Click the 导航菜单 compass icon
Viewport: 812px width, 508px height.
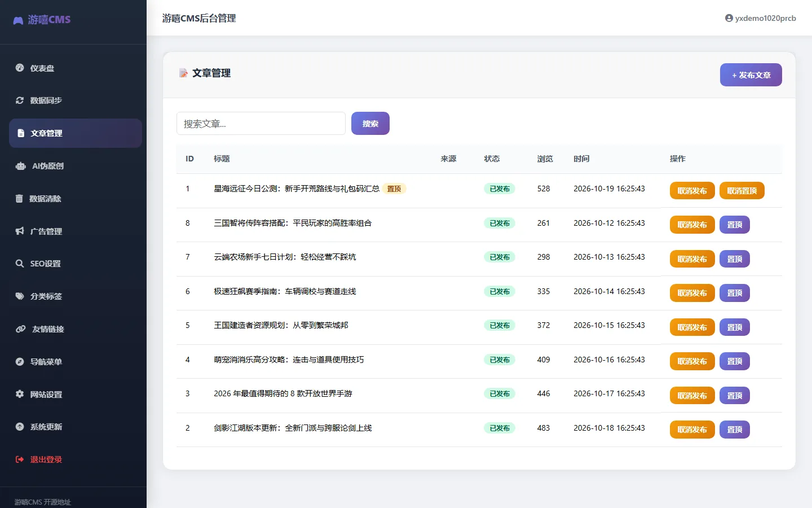20,362
